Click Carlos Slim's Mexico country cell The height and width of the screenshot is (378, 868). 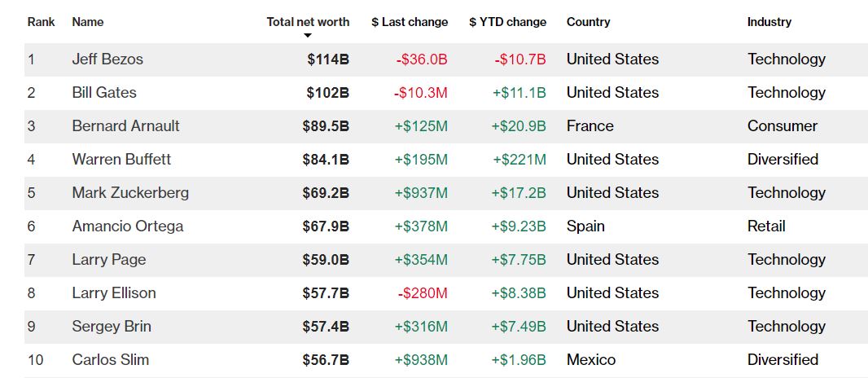[x=591, y=360]
